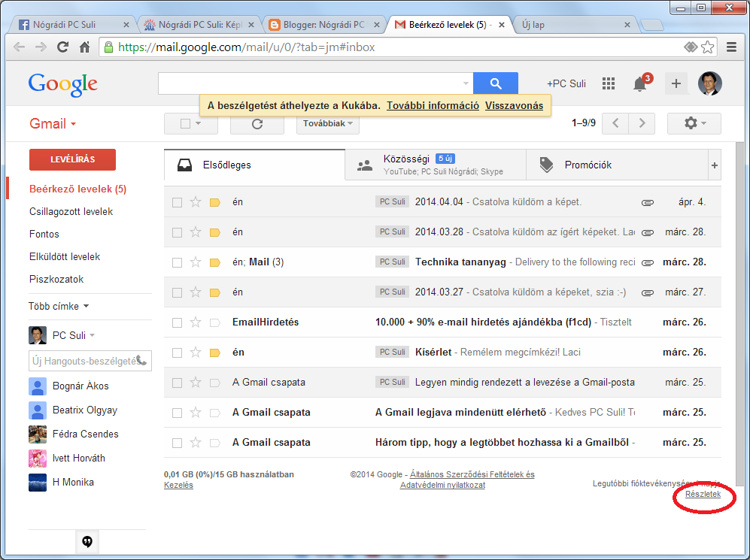Image resolution: width=750 pixels, height=560 pixels.
Task: Reload the page with the refresh icon
Action: [62, 47]
